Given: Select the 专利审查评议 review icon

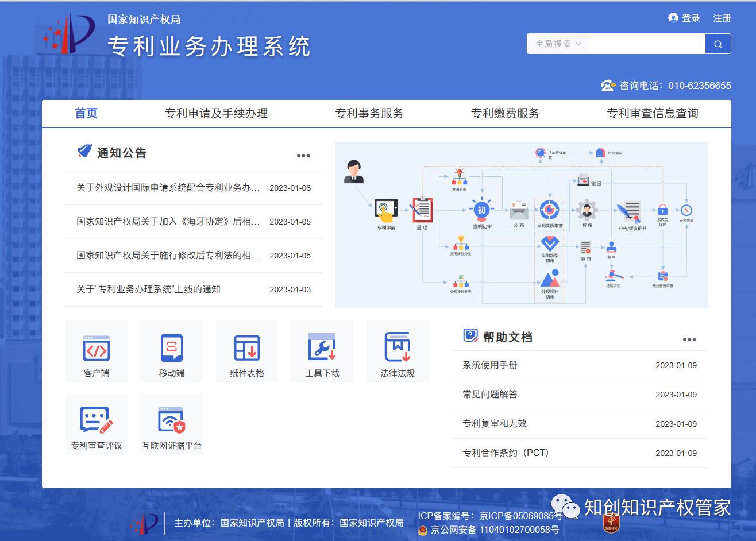Looking at the screenshot, I should (x=97, y=424).
